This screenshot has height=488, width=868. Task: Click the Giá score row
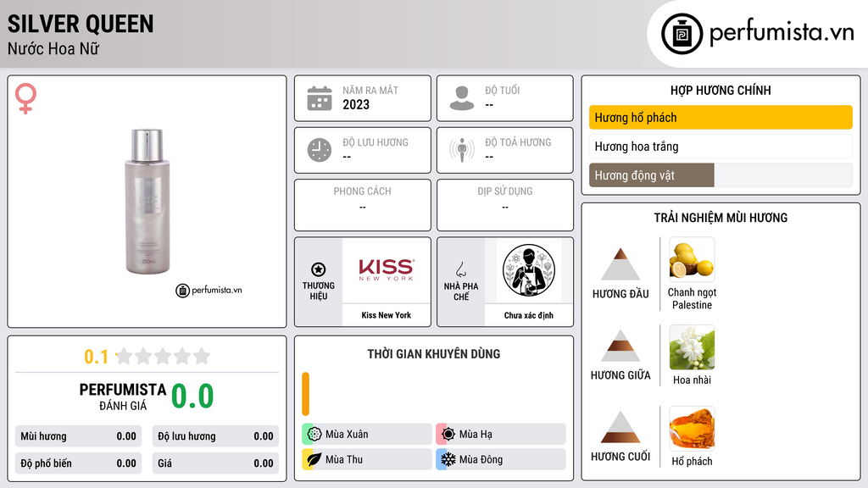point(215,463)
